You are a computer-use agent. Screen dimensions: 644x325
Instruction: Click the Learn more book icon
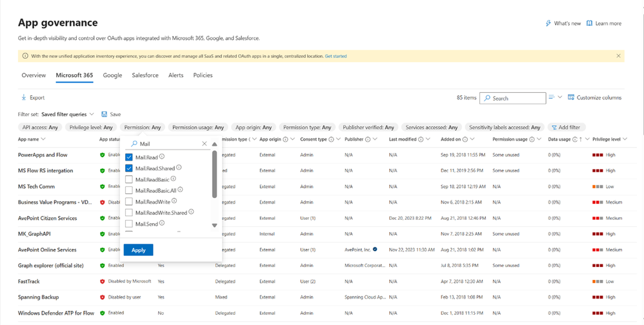[x=589, y=23]
